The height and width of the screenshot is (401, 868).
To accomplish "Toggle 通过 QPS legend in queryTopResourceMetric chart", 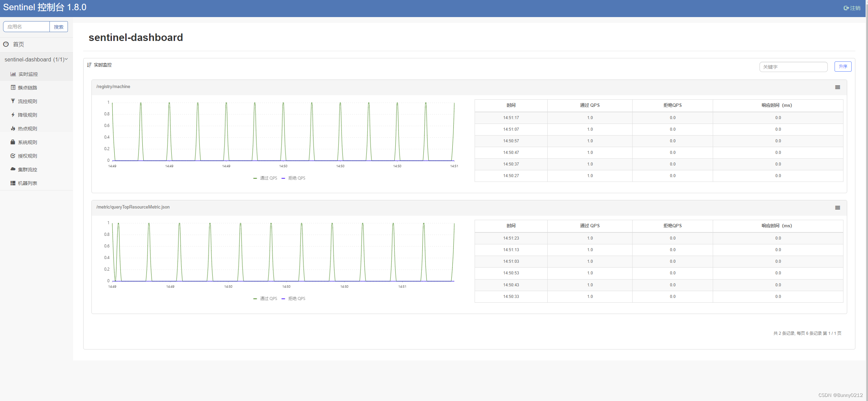I will (265, 299).
